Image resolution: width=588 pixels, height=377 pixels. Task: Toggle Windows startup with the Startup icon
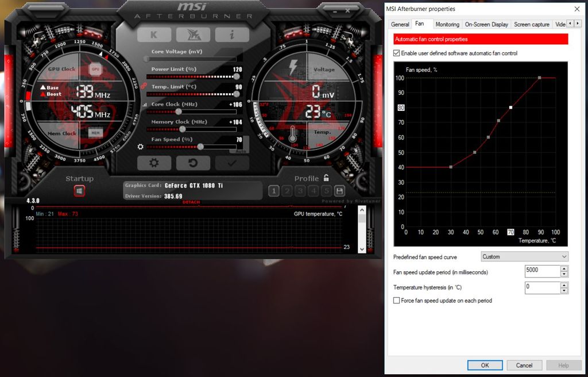click(79, 190)
